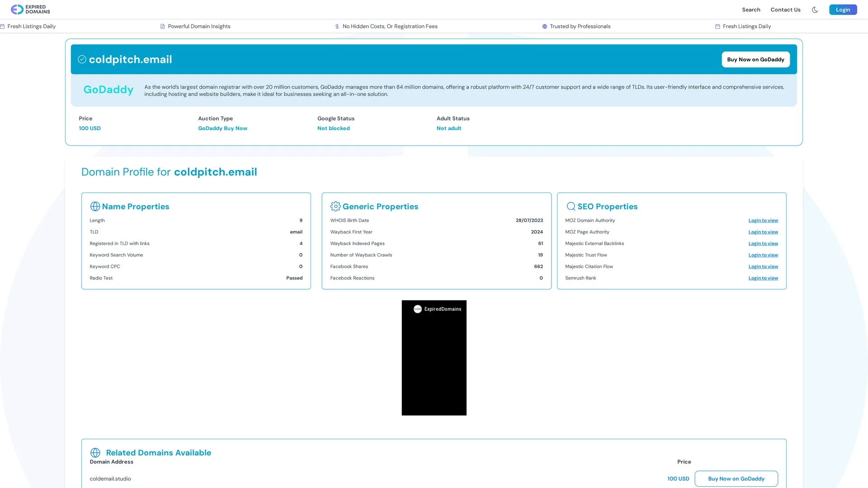Click the 100 USD price for coldemail.studio

[x=678, y=479]
